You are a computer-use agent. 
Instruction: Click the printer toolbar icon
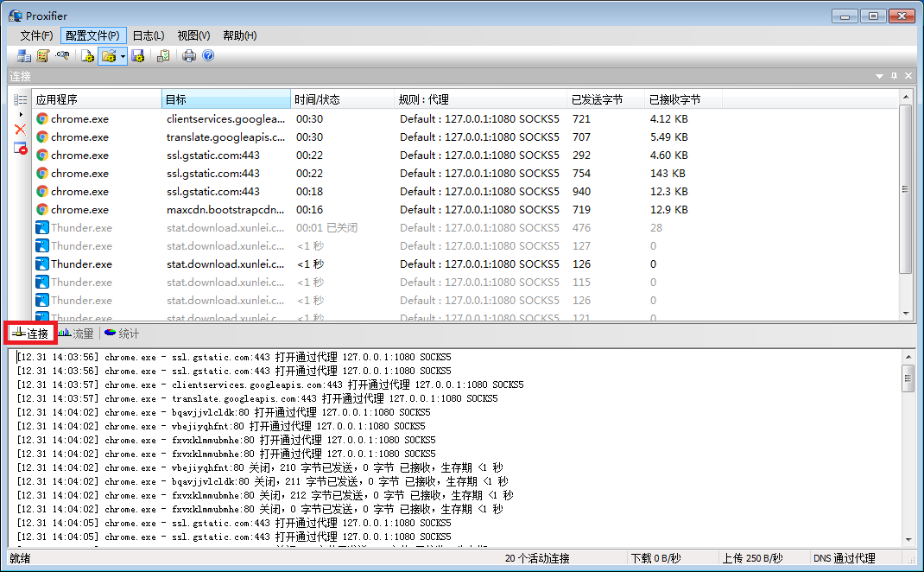(189, 56)
